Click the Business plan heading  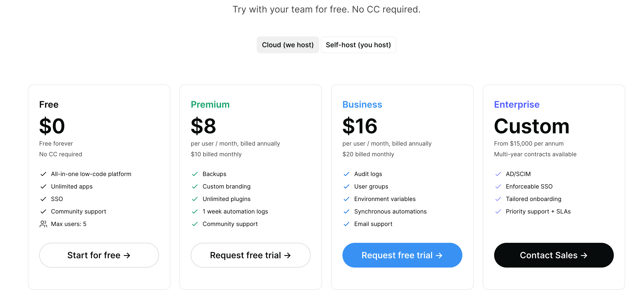(x=362, y=104)
